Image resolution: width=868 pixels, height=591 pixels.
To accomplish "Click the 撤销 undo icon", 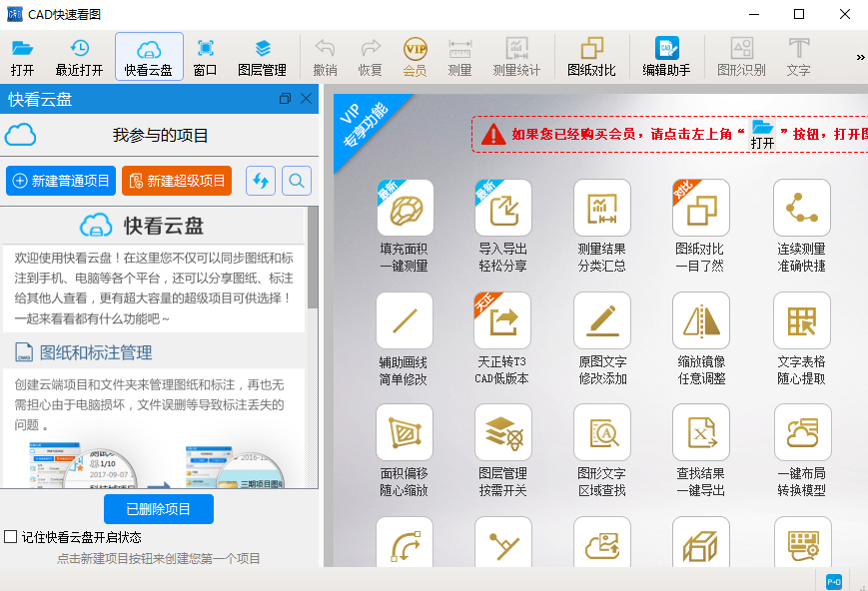I will click(x=325, y=57).
